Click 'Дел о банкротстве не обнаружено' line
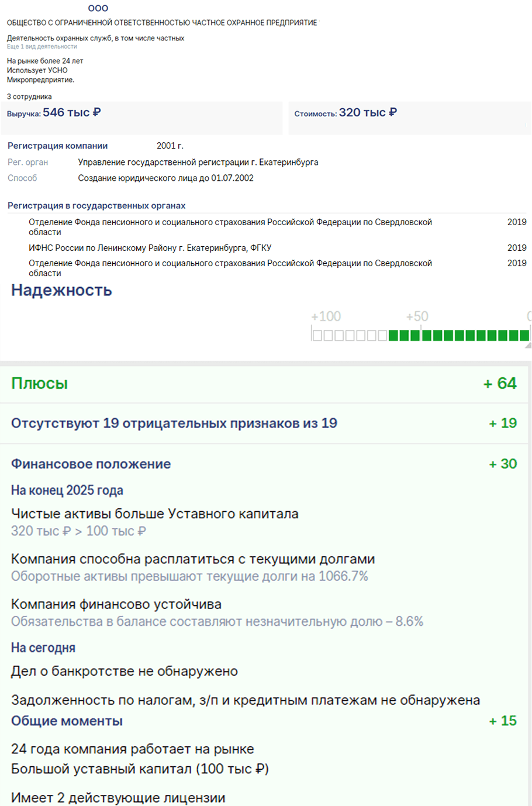Image resolution: width=532 pixels, height=806 pixels. tap(125, 671)
